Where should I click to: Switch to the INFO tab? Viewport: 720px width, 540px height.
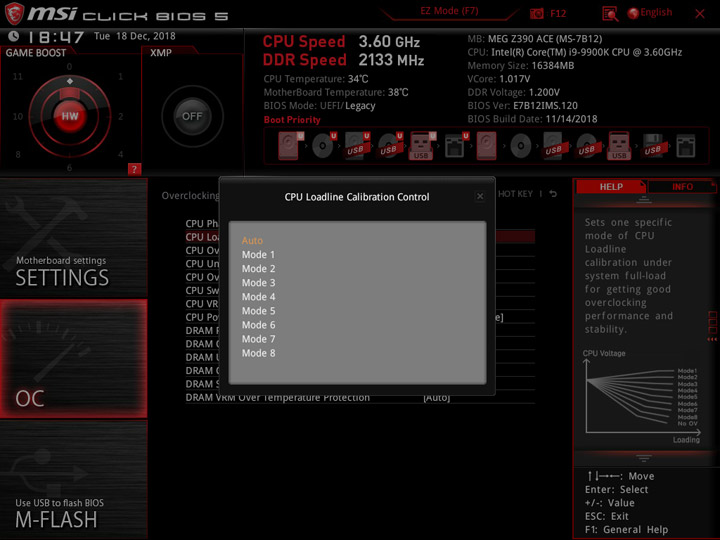pyautogui.click(x=682, y=187)
